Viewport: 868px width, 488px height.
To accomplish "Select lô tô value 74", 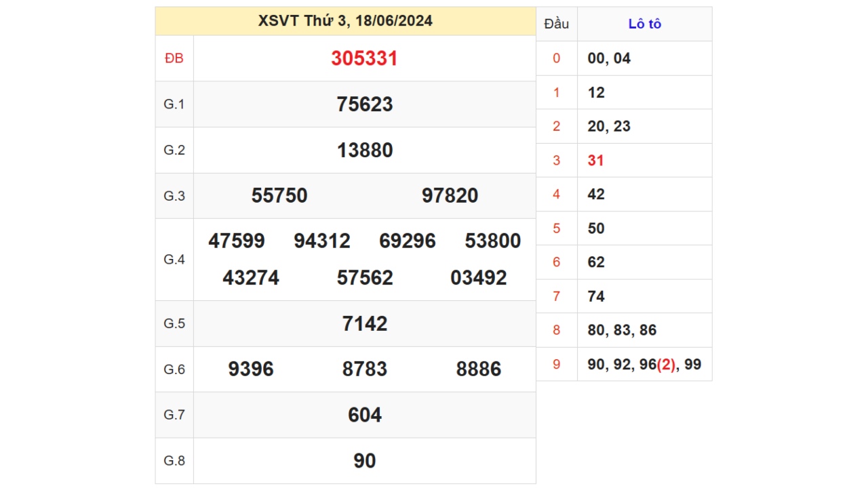I will click(596, 296).
